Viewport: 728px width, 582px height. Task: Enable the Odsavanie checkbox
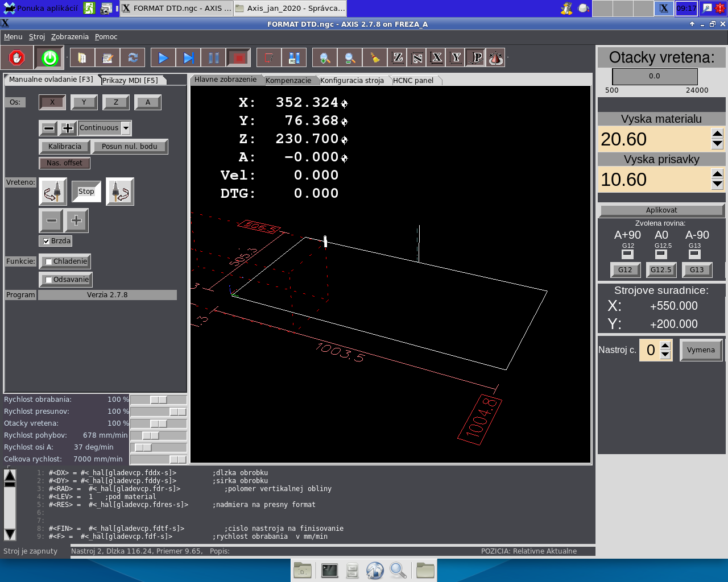pos(49,280)
